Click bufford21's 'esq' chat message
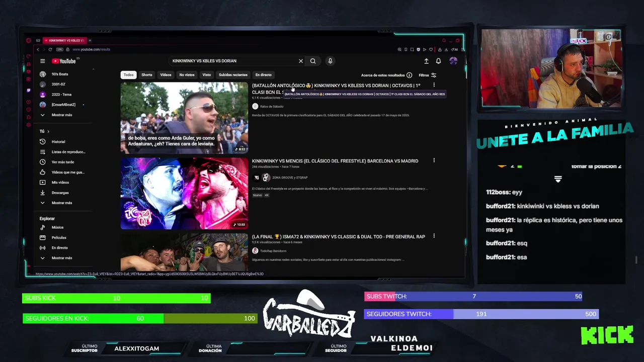This screenshot has height=362, width=644. pyautogui.click(x=507, y=243)
